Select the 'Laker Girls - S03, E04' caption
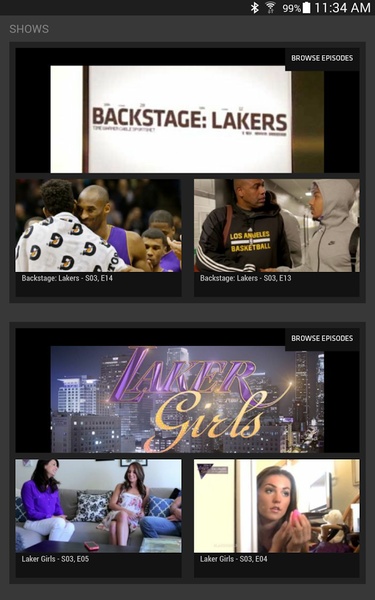This screenshot has height=600, width=375. point(233,559)
